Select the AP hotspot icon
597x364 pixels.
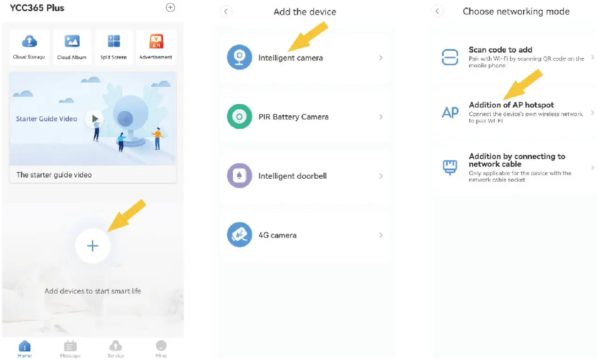pyautogui.click(x=450, y=113)
